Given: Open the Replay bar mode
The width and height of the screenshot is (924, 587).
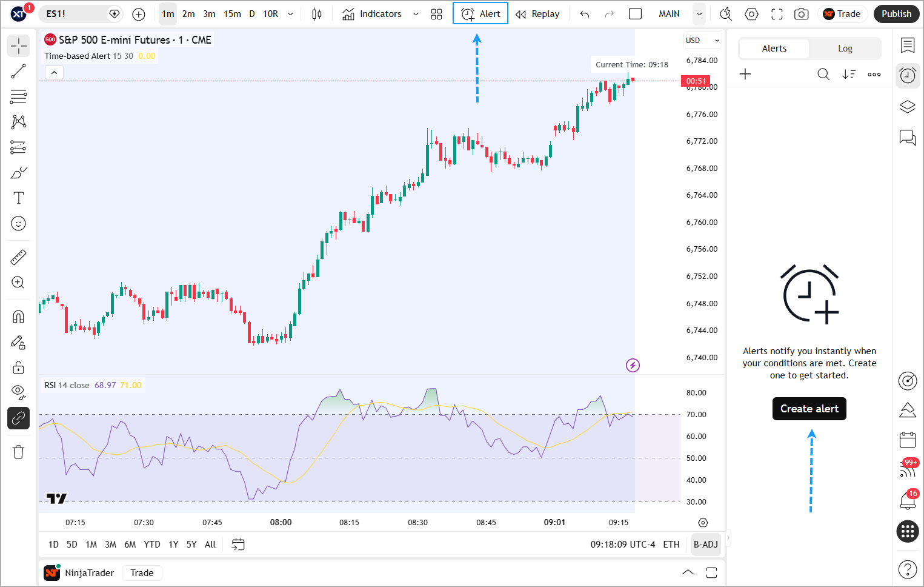Looking at the screenshot, I should coord(537,14).
